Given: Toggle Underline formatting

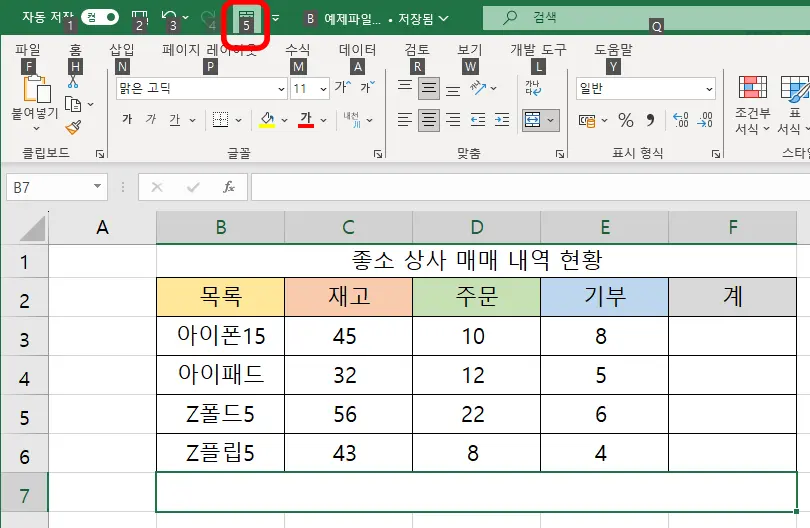Looking at the screenshot, I should pos(175,120).
